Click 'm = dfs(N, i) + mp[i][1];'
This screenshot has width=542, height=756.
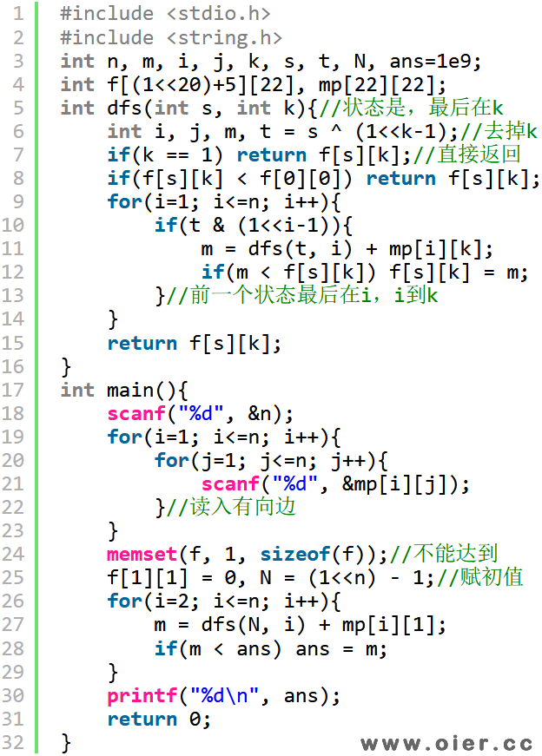pyautogui.click(x=301, y=625)
